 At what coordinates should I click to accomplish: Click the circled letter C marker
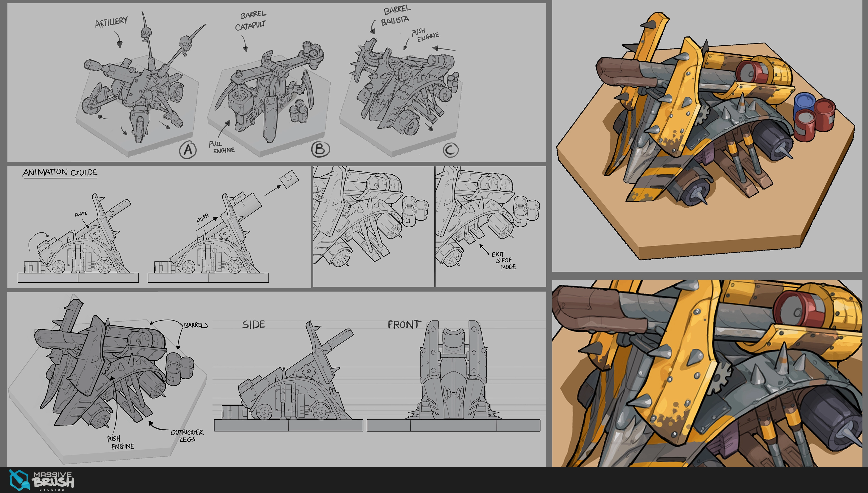(451, 150)
